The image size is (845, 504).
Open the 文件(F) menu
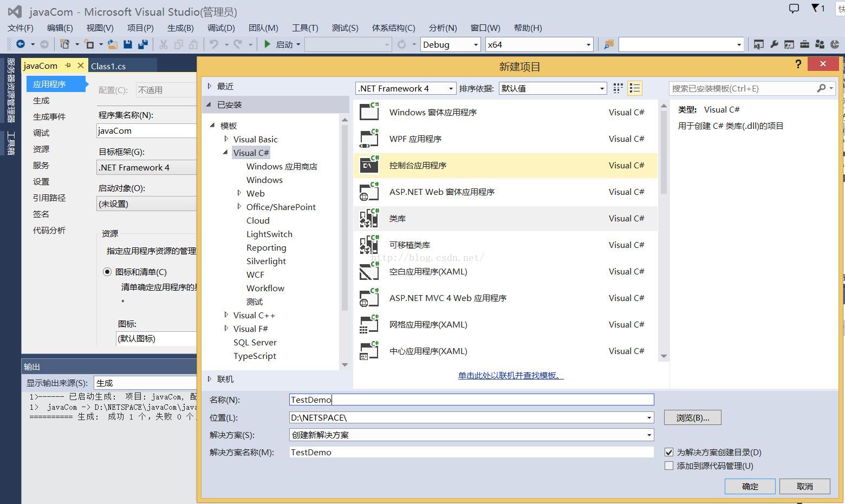coord(21,28)
